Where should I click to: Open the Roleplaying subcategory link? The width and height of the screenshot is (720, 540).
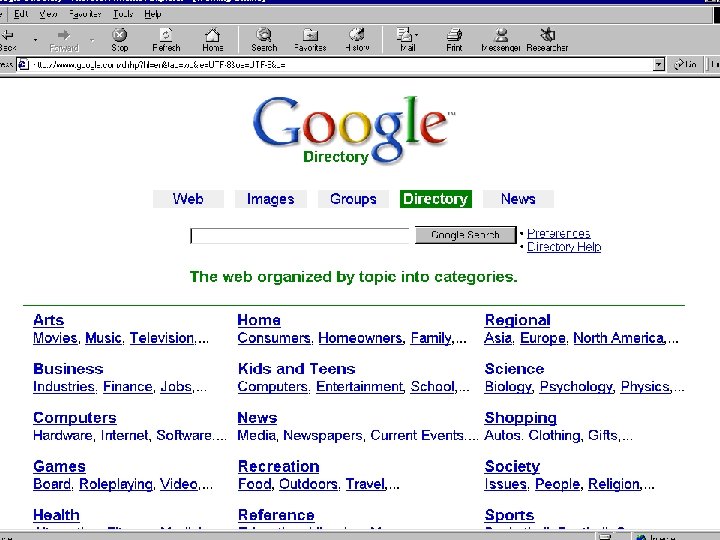coord(116,484)
